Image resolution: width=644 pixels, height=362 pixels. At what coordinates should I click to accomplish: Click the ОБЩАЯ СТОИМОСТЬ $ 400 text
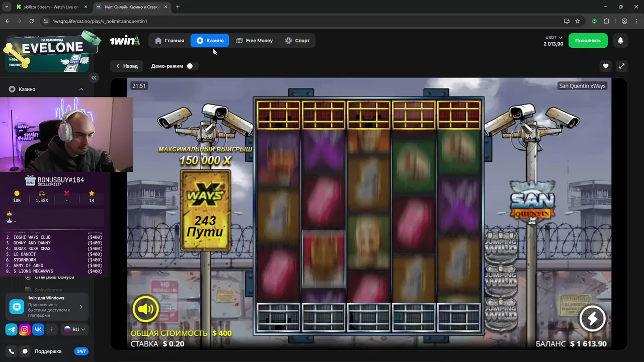[x=181, y=333]
